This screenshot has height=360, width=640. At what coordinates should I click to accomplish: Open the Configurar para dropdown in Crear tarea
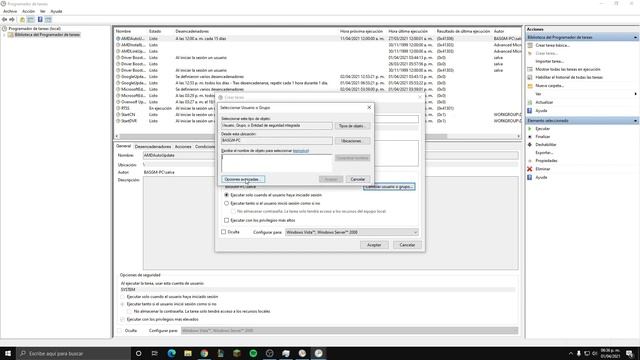click(x=352, y=232)
